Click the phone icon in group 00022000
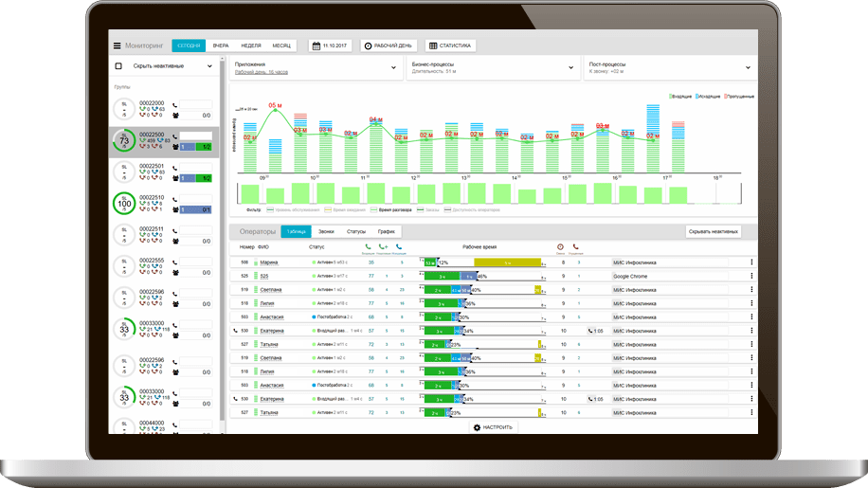This screenshot has width=868, height=488. coord(175,105)
